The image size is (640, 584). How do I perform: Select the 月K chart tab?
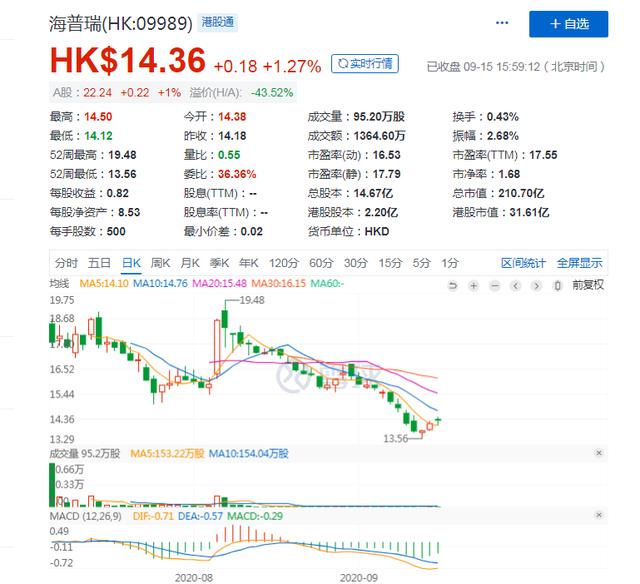pos(190,263)
